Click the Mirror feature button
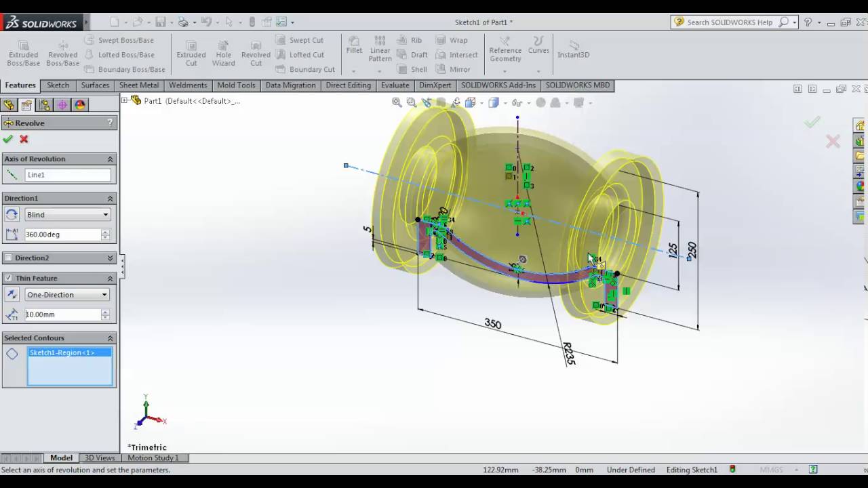The height and width of the screenshot is (488, 868). point(453,69)
